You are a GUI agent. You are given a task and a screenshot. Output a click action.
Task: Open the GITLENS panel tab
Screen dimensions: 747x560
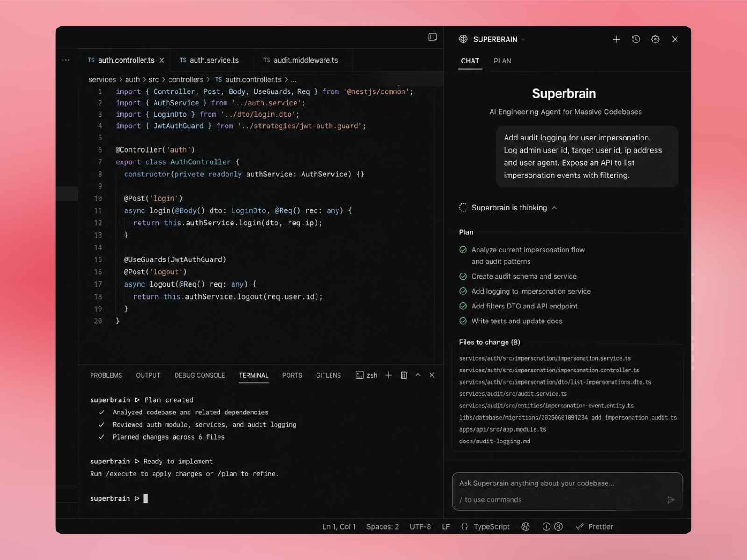pyautogui.click(x=328, y=375)
